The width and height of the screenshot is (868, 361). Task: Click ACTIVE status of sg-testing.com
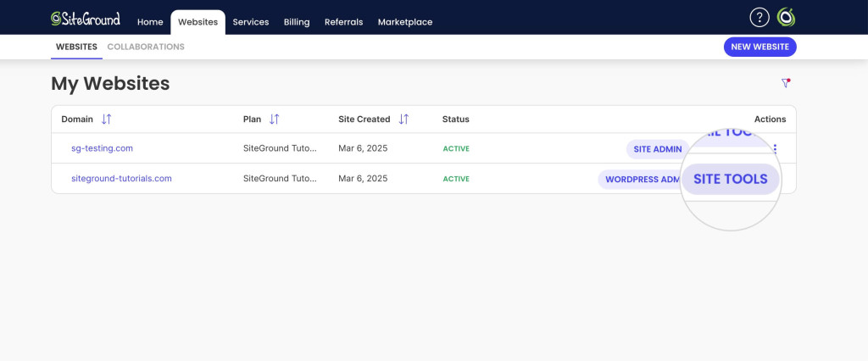(x=456, y=149)
